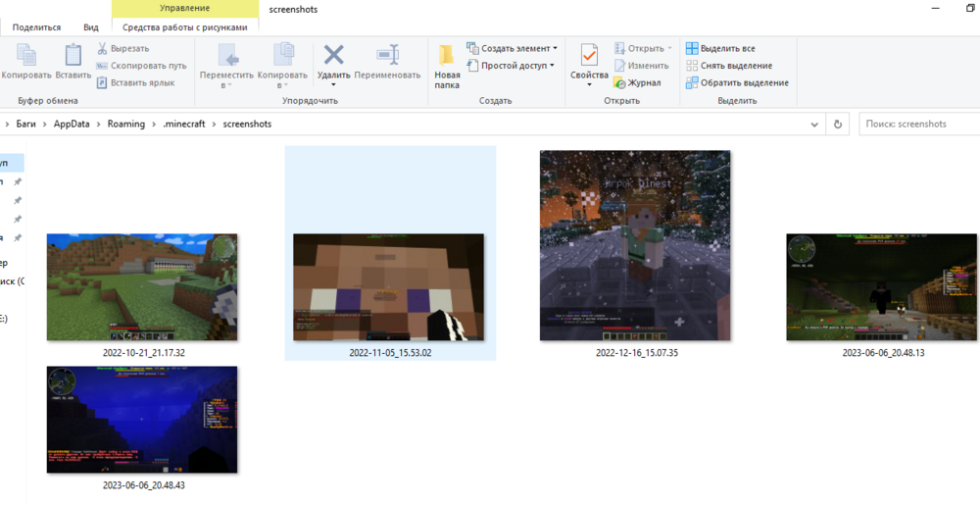Navigate to AppData breadcrumb

click(72, 124)
